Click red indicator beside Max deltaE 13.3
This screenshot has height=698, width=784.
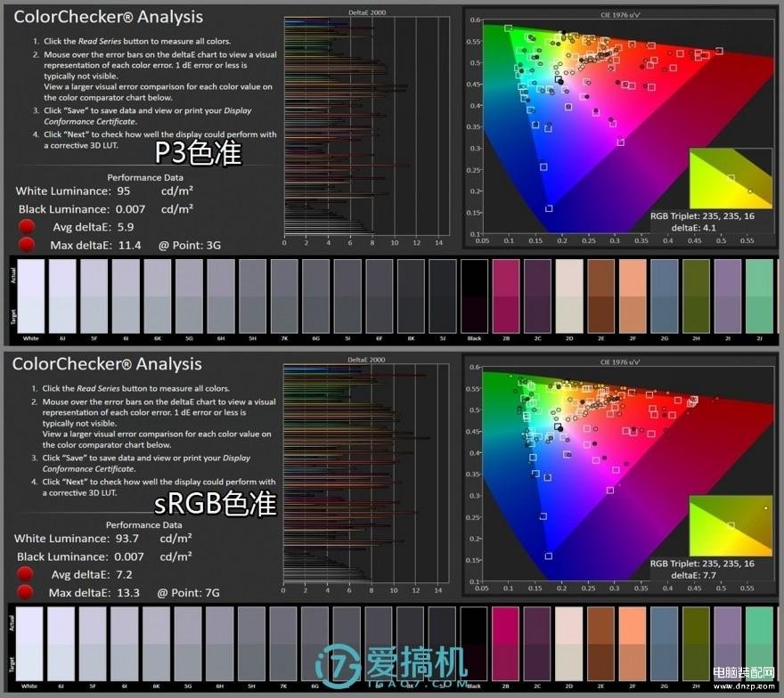(25, 592)
